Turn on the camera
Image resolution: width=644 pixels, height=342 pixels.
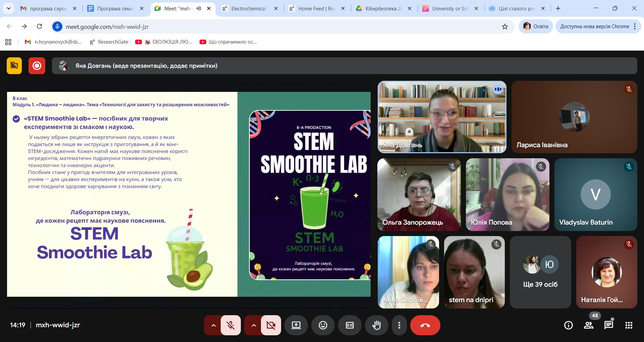(271, 325)
